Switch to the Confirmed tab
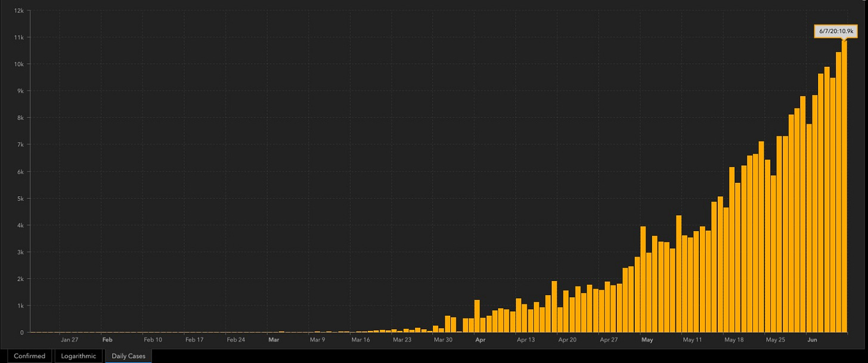Image resolution: width=868 pixels, height=363 pixels. coord(29,356)
